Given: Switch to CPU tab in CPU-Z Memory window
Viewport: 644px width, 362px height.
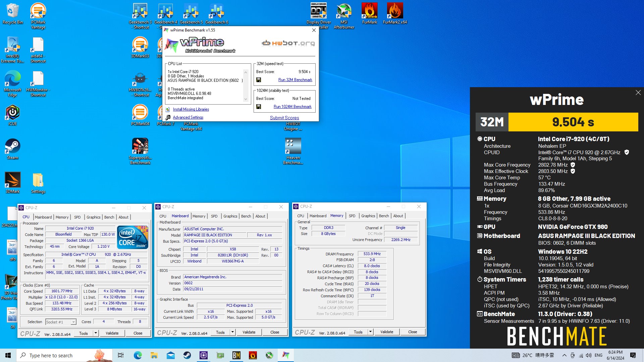Looking at the screenshot, I should pyautogui.click(x=301, y=216).
